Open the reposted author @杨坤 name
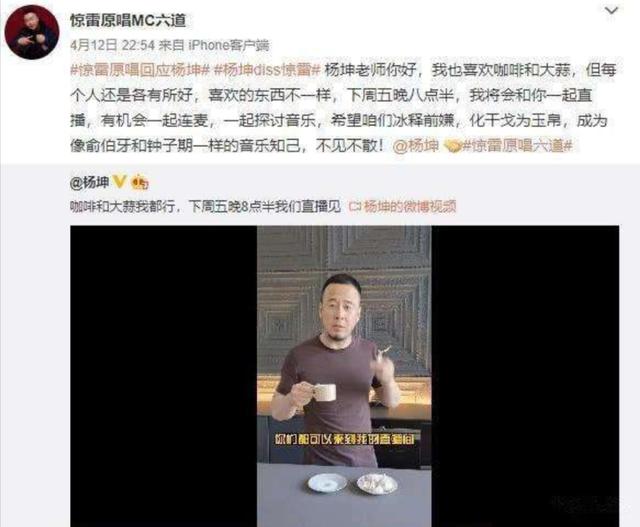The width and height of the screenshot is (640, 527). [89, 182]
